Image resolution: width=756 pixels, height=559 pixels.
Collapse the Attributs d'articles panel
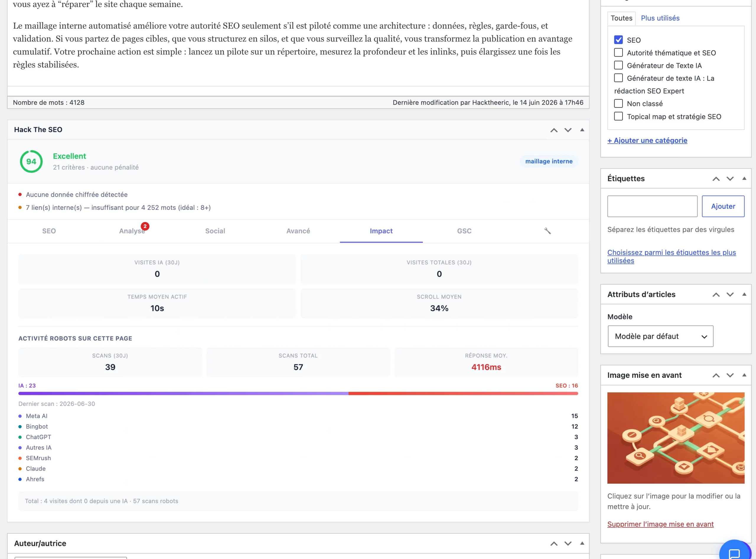click(x=744, y=294)
